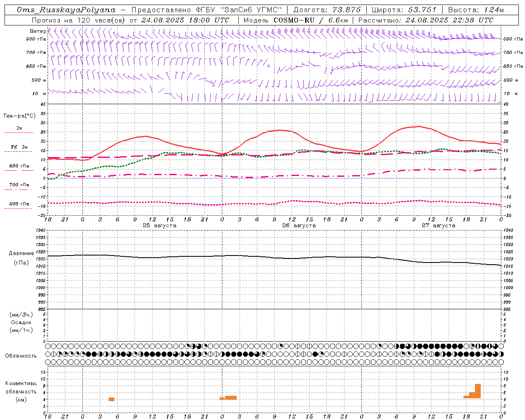Click the 700 гПа temperature legend entry
This screenshot has height=420, width=525.
19,186
